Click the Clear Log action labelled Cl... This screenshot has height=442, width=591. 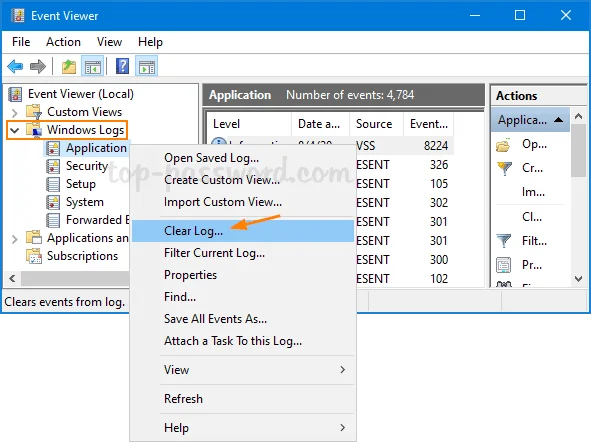(x=532, y=217)
